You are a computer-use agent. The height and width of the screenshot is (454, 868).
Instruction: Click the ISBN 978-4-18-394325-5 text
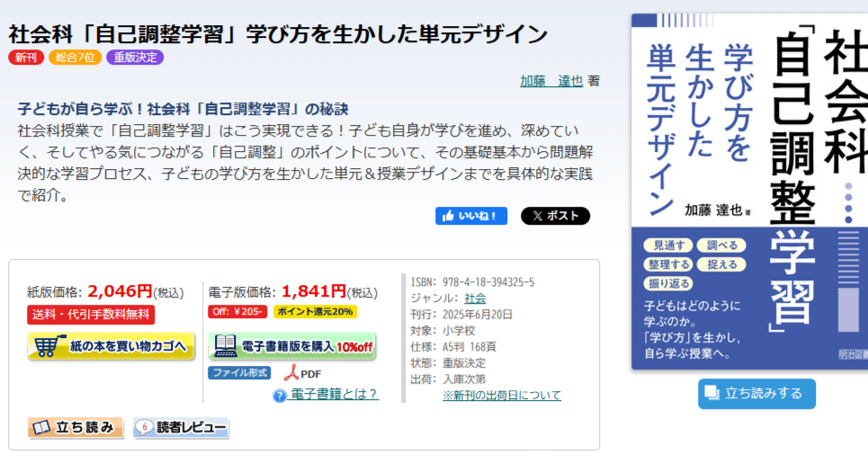tap(472, 282)
